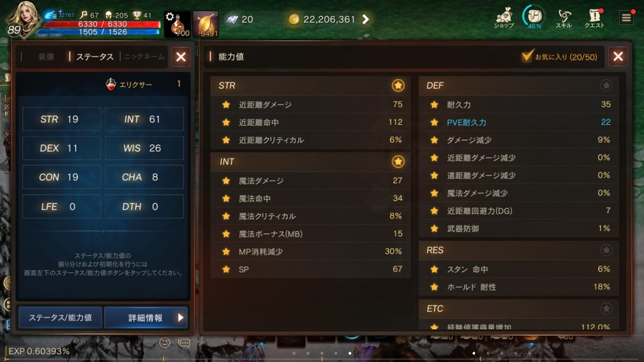This screenshot has height=362, width=644.
Task: Expand the gold amount arrow chevron
Action: point(366,19)
